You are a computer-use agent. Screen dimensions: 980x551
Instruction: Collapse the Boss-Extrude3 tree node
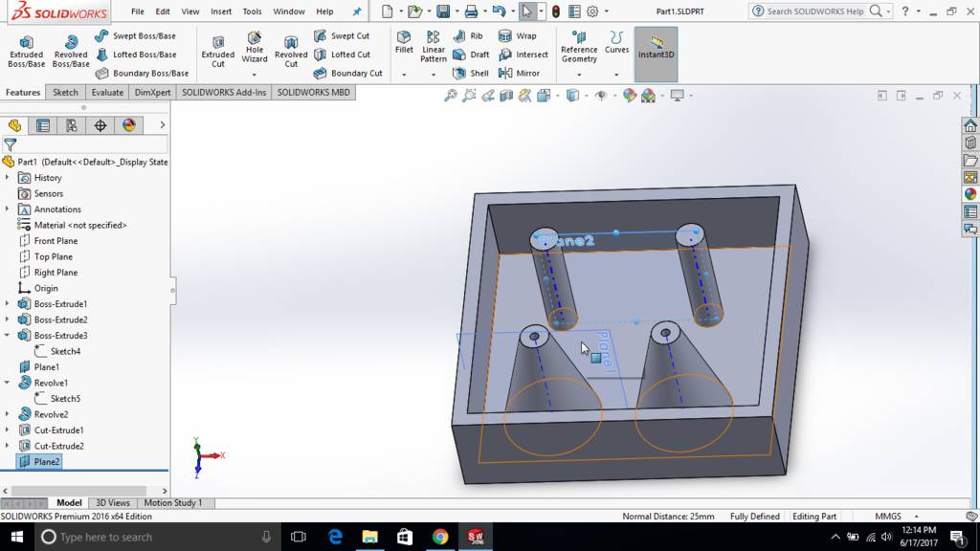tap(8, 336)
